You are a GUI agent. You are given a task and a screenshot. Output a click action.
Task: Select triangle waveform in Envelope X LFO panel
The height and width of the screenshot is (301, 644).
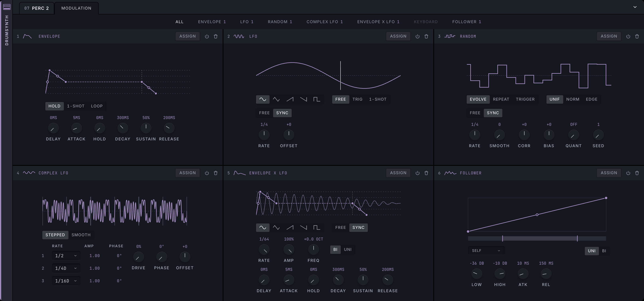coord(276,227)
